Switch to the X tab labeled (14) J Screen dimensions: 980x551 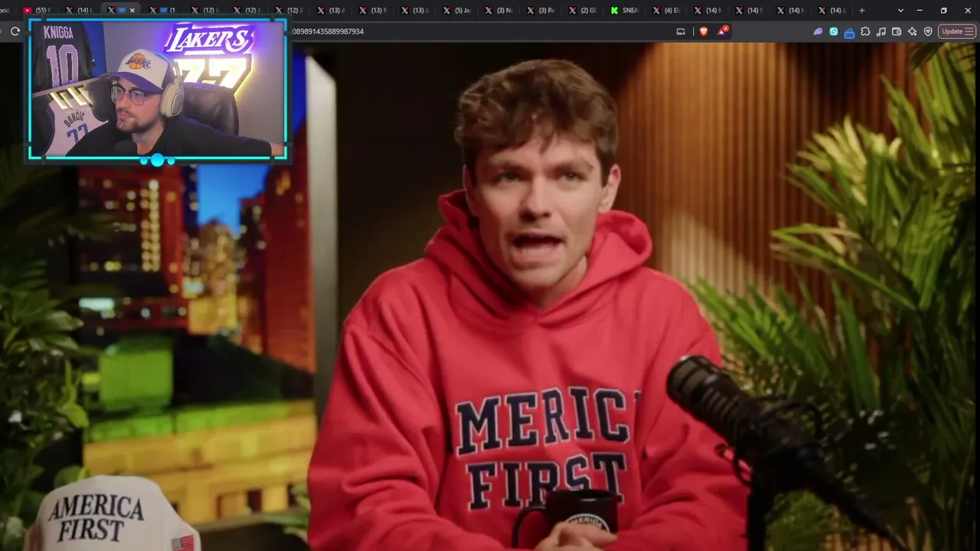833,10
